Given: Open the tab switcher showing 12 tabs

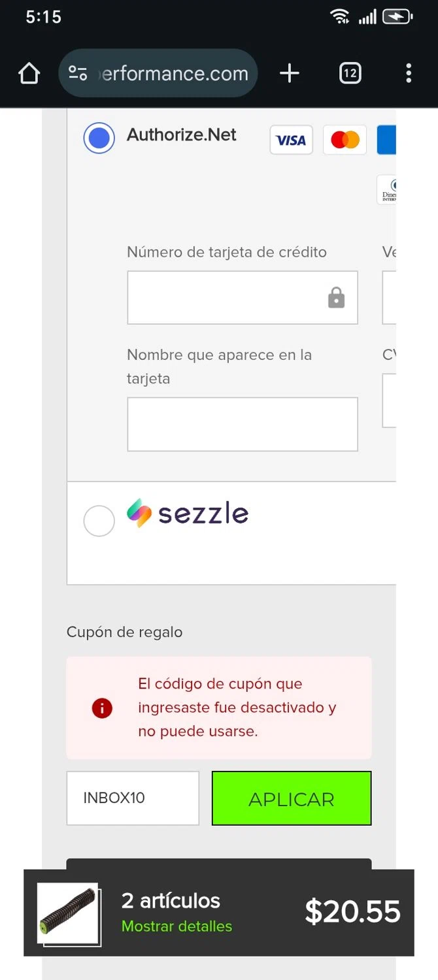Looking at the screenshot, I should tap(350, 74).
